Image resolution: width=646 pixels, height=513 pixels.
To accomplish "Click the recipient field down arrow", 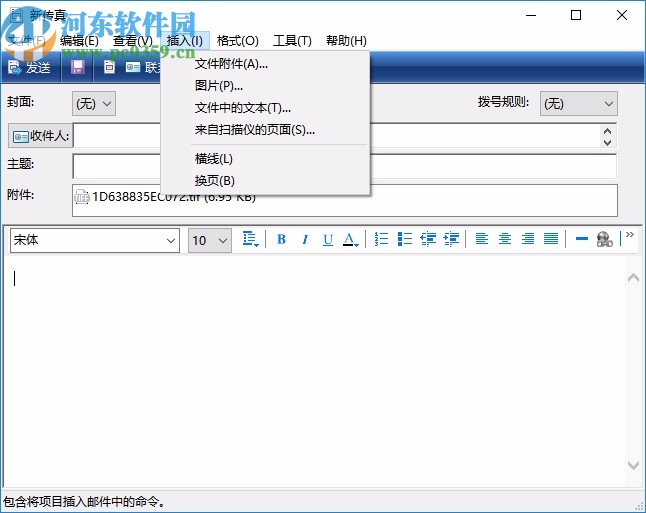I will click(607, 142).
